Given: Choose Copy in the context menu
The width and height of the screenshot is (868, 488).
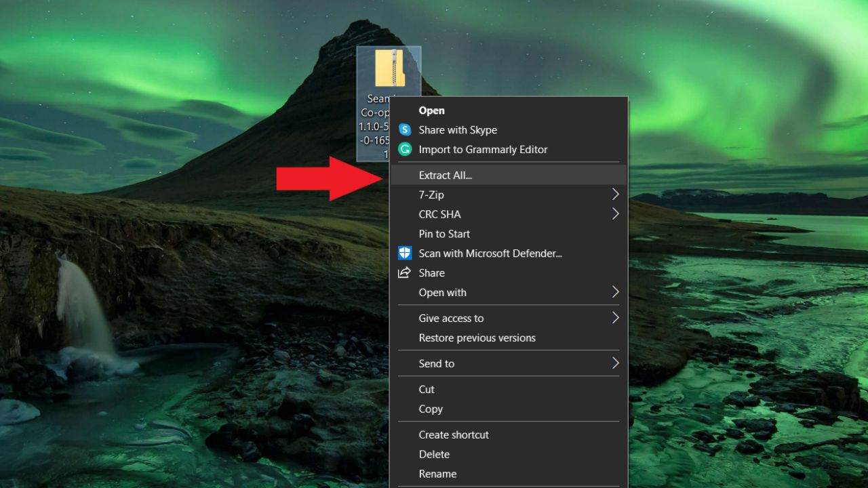Looking at the screenshot, I should tap(431, 409).
